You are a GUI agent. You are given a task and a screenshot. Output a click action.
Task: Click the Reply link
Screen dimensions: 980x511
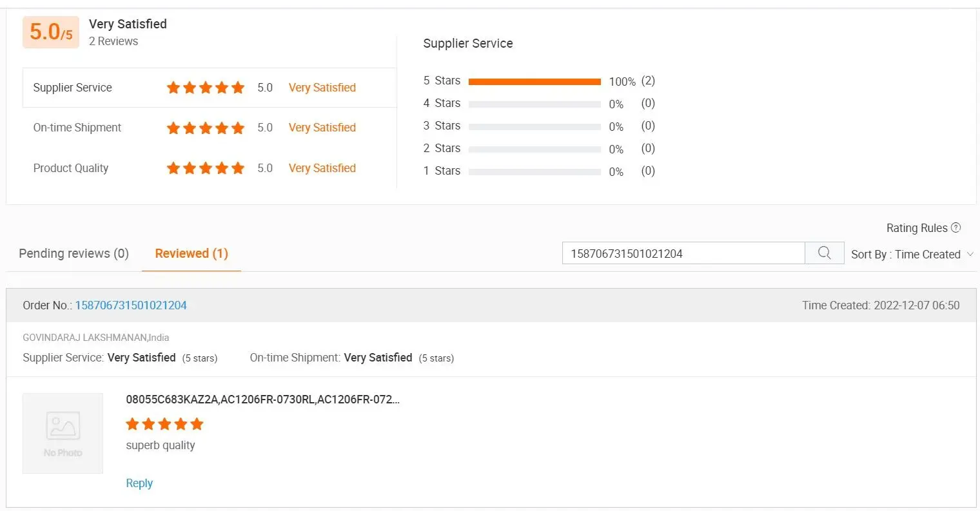[139, 483]
